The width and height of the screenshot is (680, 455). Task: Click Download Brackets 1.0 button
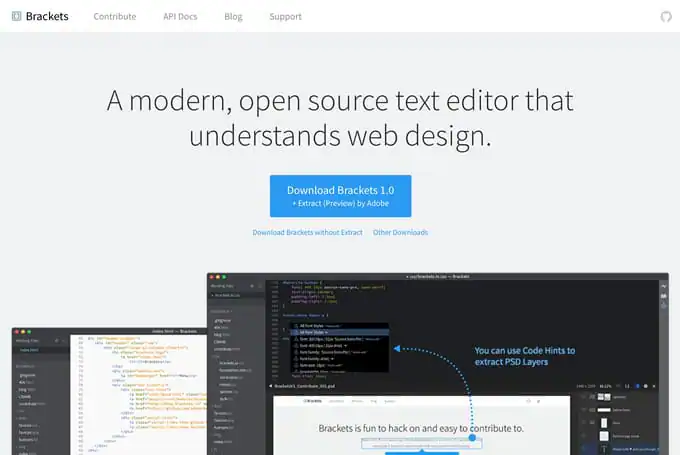(340, 196)
